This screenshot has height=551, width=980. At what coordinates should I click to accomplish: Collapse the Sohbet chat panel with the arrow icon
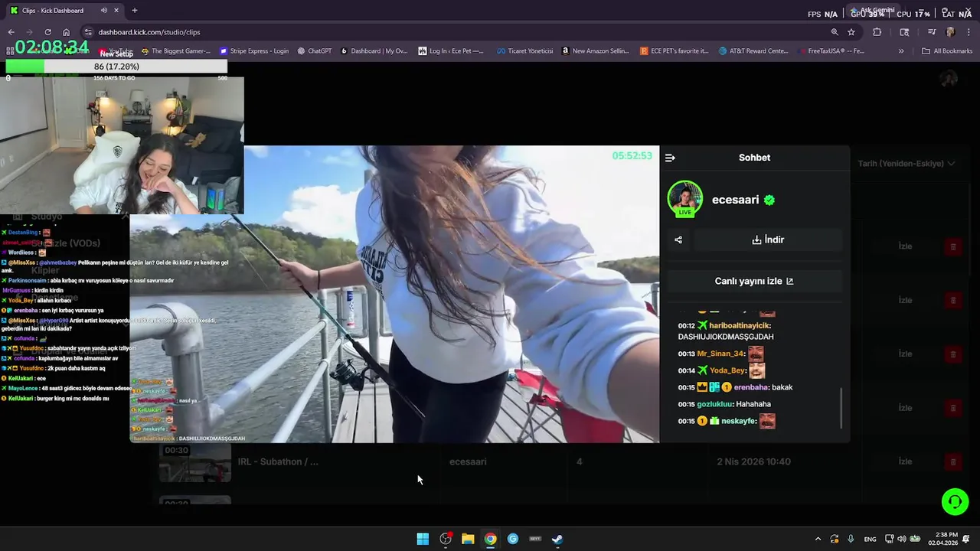[670, 158]
